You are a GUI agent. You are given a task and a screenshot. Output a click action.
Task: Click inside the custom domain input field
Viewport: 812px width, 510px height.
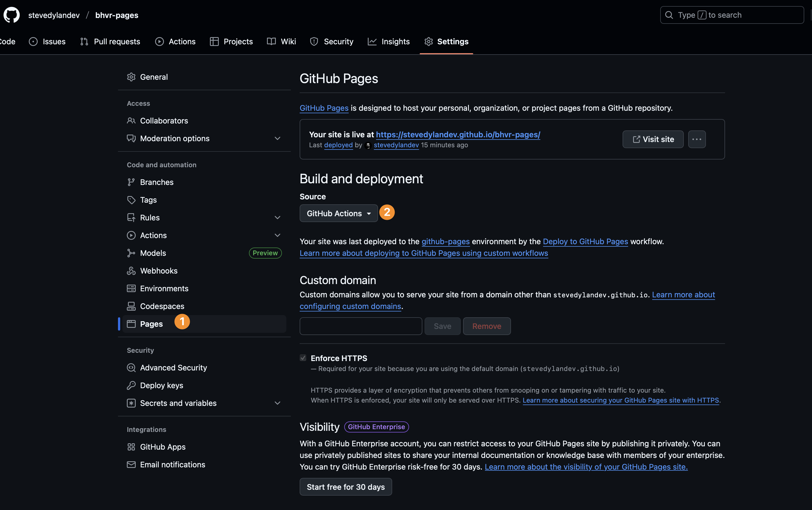[x=360, y=326]
